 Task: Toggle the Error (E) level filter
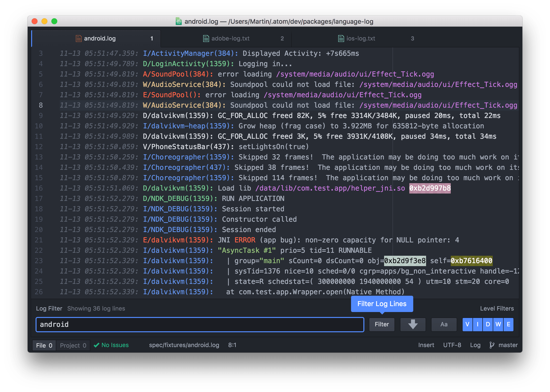click(509, 324)
